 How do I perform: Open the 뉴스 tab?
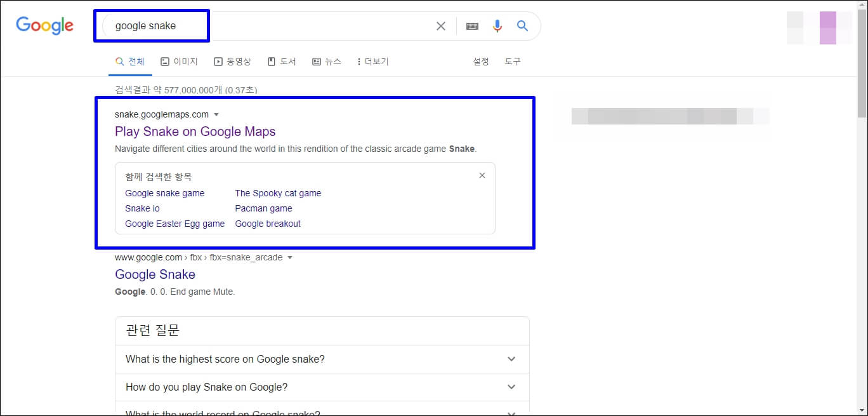click(x=327, y=62)
